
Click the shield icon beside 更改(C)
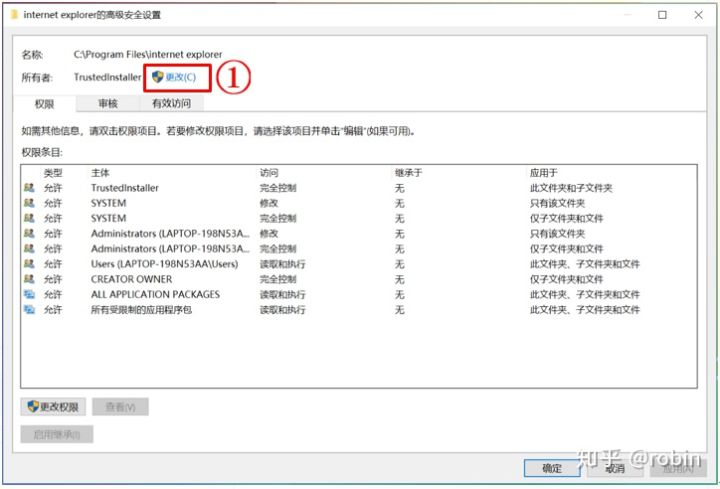158,77
